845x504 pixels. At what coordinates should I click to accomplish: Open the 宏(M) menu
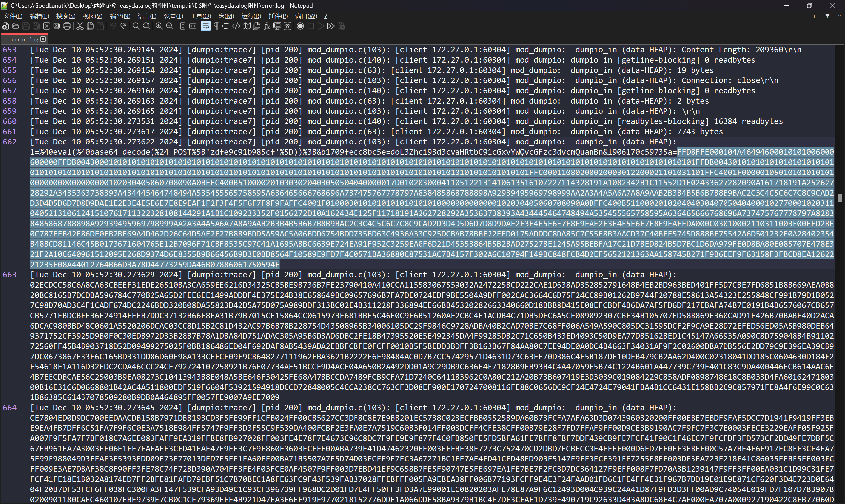(x=226, y=16)
